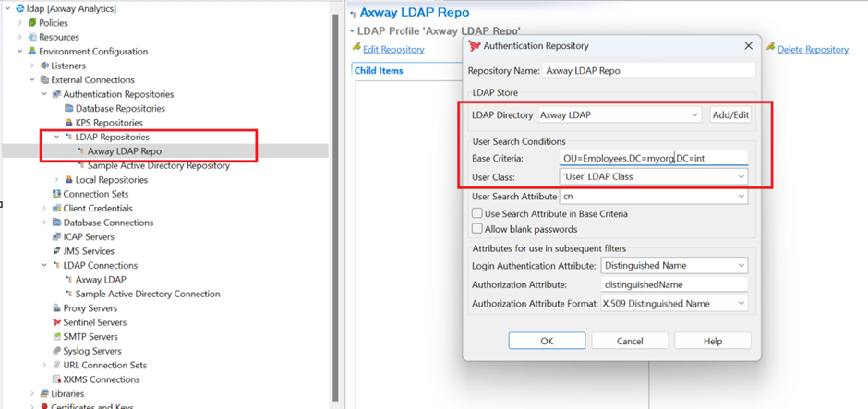Select Sample Active Directory Connection item

point(147,294)
